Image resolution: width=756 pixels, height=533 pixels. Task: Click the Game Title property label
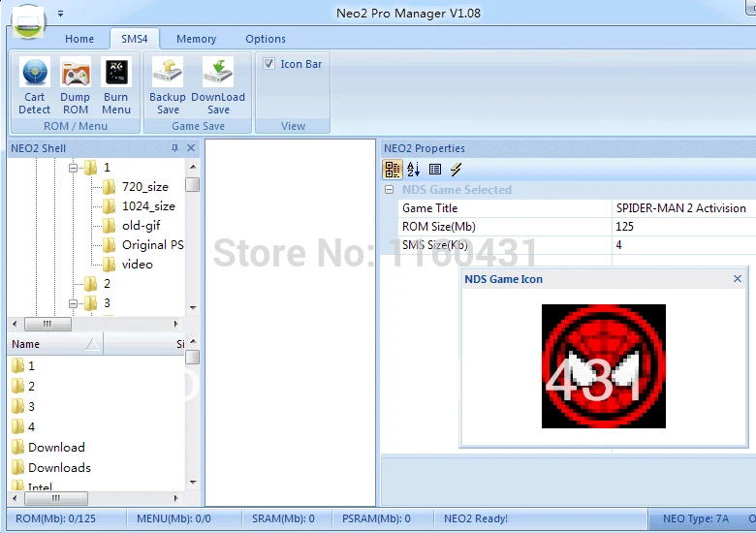point(430,208)
